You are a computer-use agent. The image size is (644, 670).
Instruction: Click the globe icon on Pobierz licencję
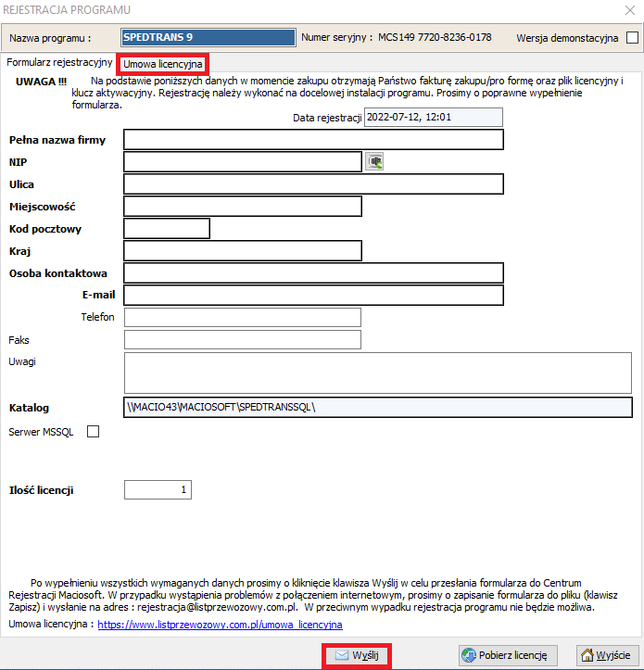(x=469, y=655)
